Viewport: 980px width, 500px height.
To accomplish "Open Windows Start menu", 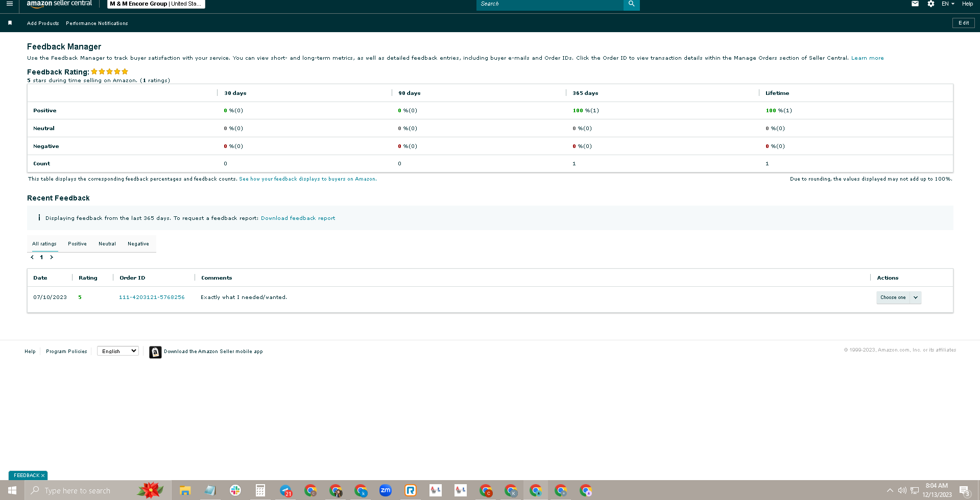I will 12,490.
